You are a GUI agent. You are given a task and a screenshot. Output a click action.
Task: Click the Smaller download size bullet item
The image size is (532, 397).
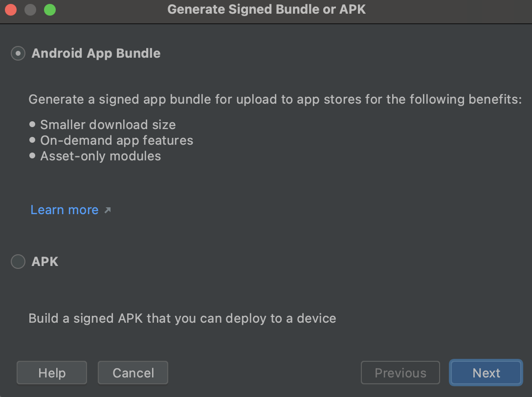[108, 125]
